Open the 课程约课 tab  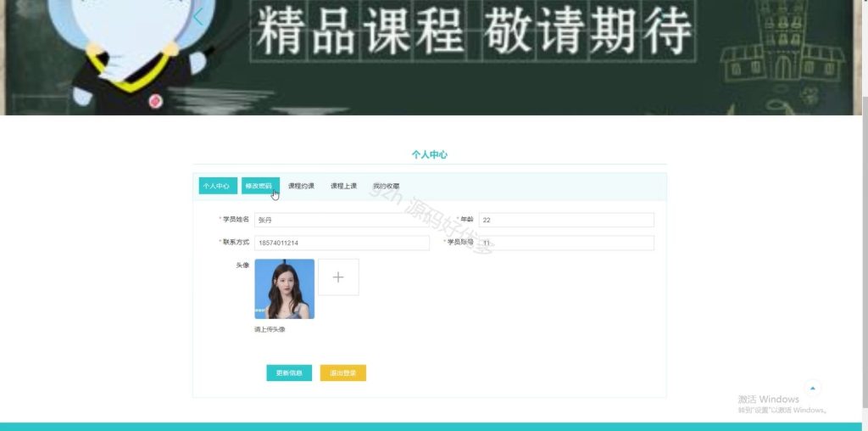coord(301,186)
